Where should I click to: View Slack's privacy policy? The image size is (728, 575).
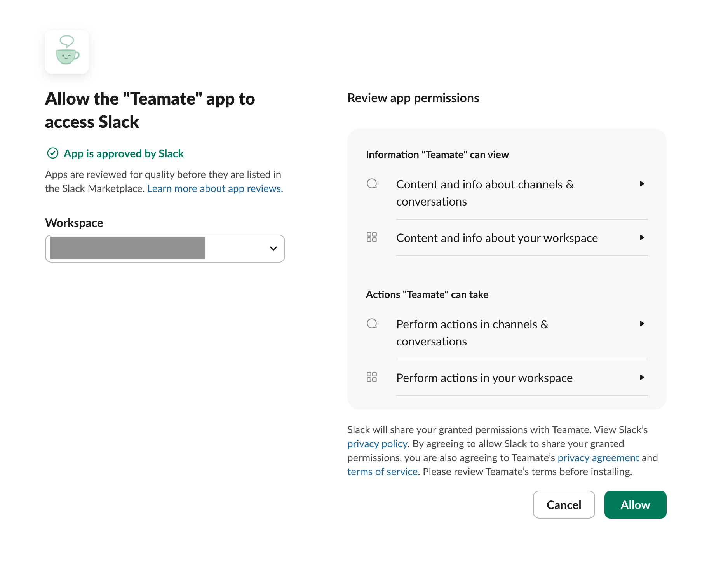377,443
